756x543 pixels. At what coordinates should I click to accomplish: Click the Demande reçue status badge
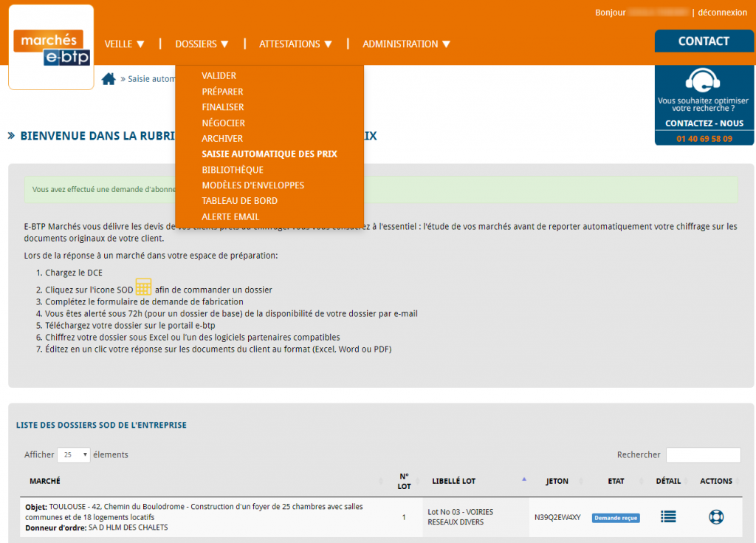coord(616,518)
